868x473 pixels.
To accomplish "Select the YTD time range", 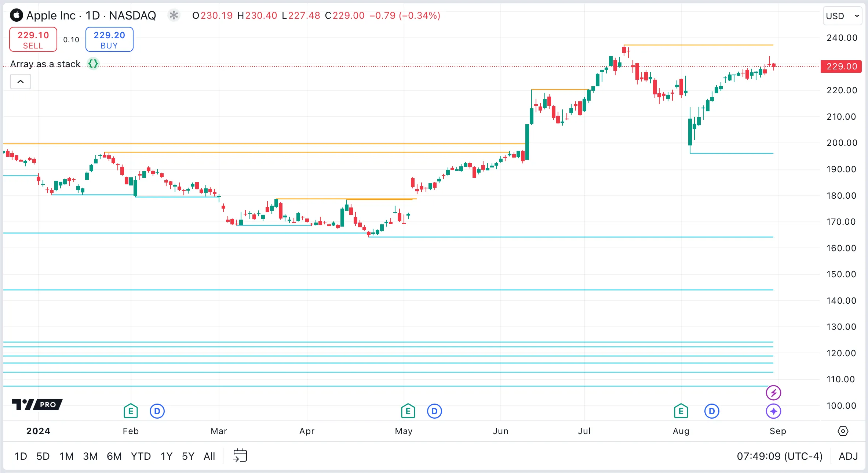I will coord(141,456).
